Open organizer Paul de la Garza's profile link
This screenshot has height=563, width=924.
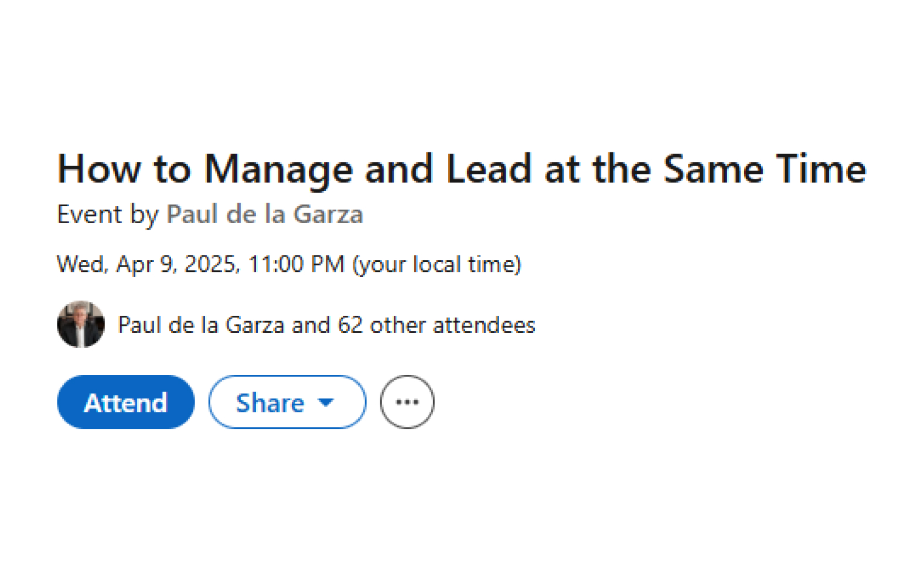click(264, 214)
